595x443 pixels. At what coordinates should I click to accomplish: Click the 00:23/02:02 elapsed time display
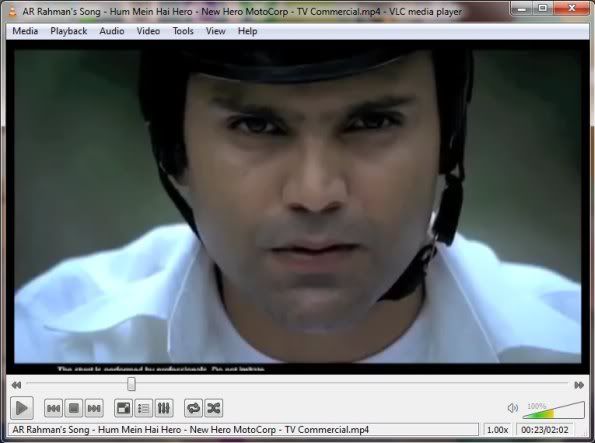pyautogui.click(x=545, y=430)
